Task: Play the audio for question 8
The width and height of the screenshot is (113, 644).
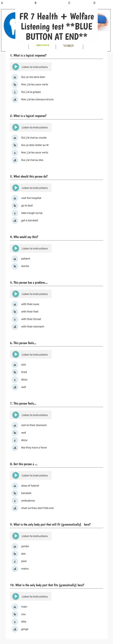Action: click(16, 475)
